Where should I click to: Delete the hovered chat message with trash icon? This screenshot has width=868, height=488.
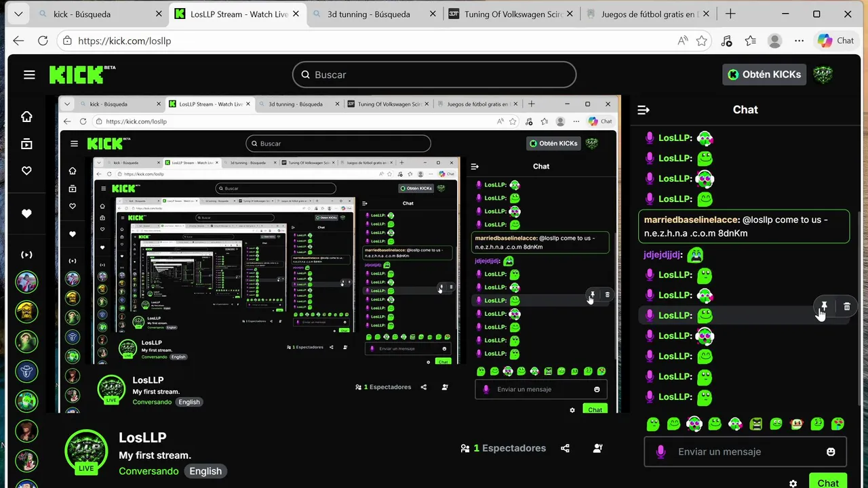pyautogui.click(x=847, y=307)
